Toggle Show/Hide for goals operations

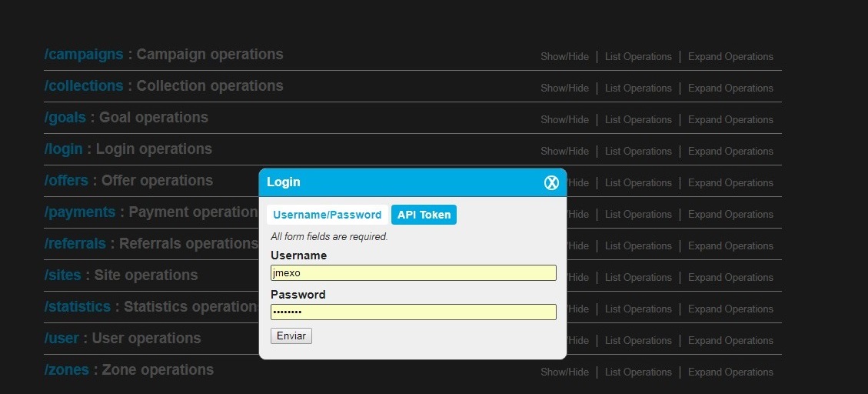click(564, 120)
